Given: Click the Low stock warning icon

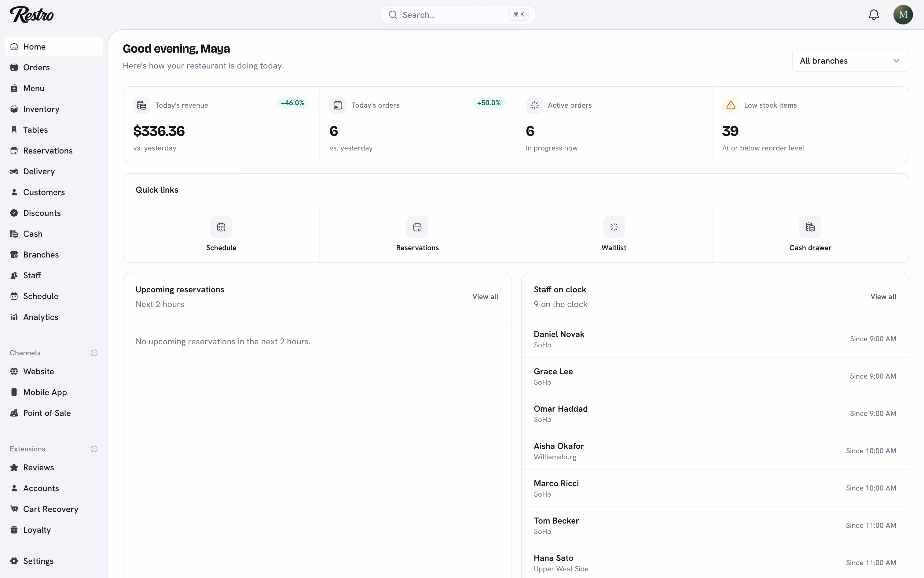Looking at the screenshot, I should pyautogui.click(x=731, y=105).
